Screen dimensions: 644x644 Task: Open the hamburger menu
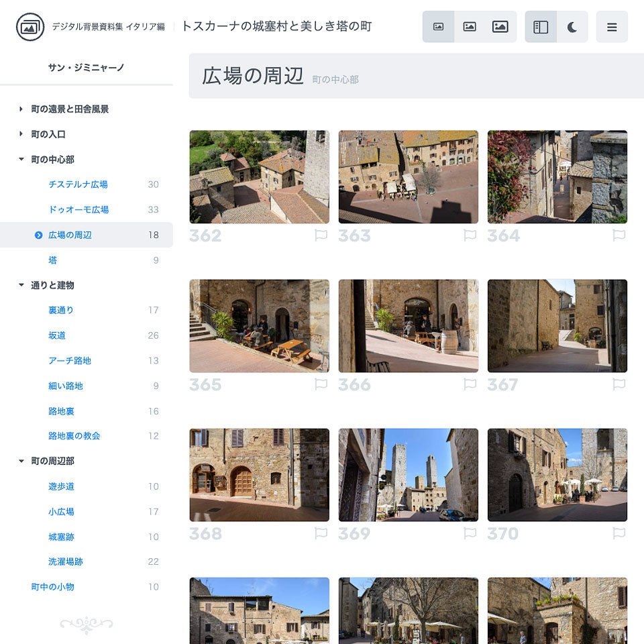pos(612,27)
